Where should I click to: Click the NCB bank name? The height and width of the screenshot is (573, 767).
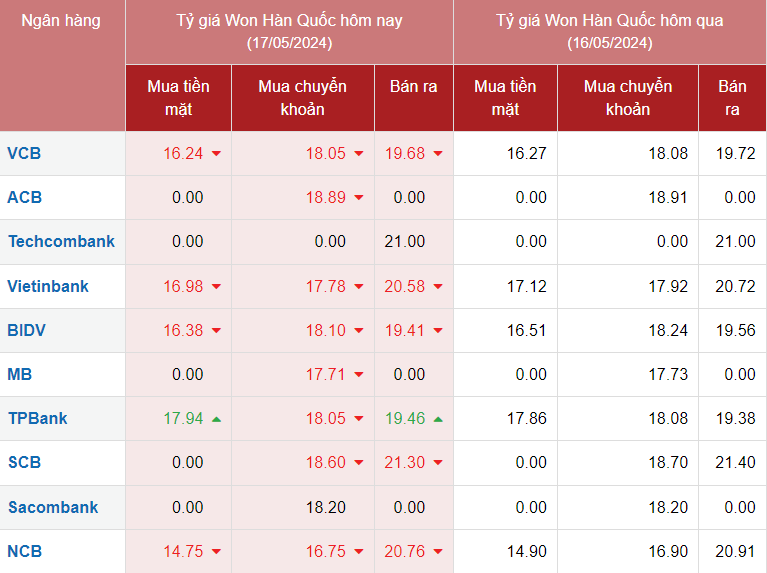[x=25, y=551]
